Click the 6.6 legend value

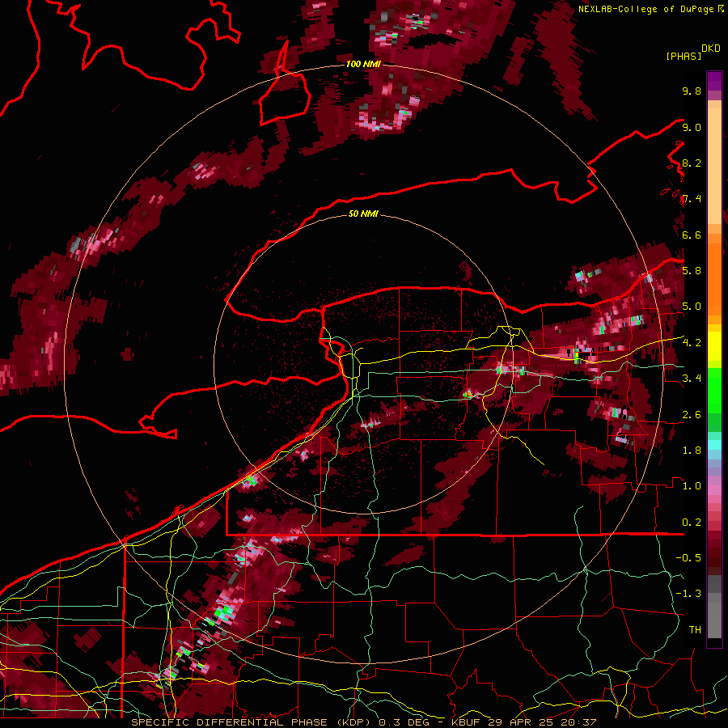click(x=692, y=235)
